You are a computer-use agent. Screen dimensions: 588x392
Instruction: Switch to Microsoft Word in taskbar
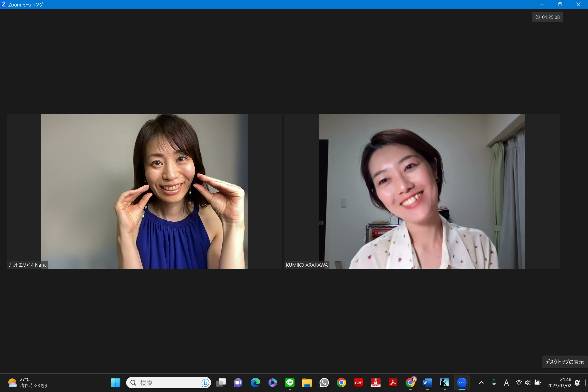(427, 383)
